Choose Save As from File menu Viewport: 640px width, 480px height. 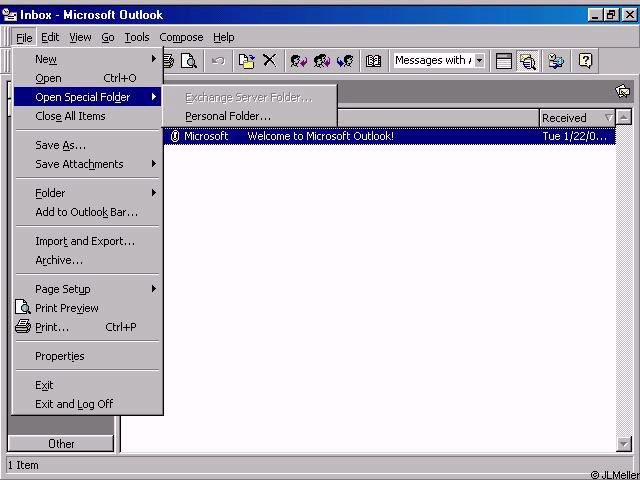coord(88,145)
